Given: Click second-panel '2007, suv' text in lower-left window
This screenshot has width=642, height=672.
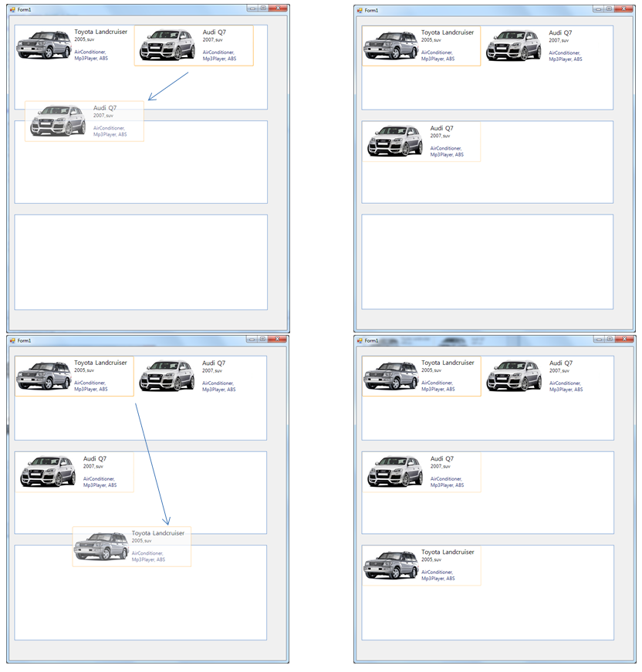Looking at the screenshot, I should 93,466.
